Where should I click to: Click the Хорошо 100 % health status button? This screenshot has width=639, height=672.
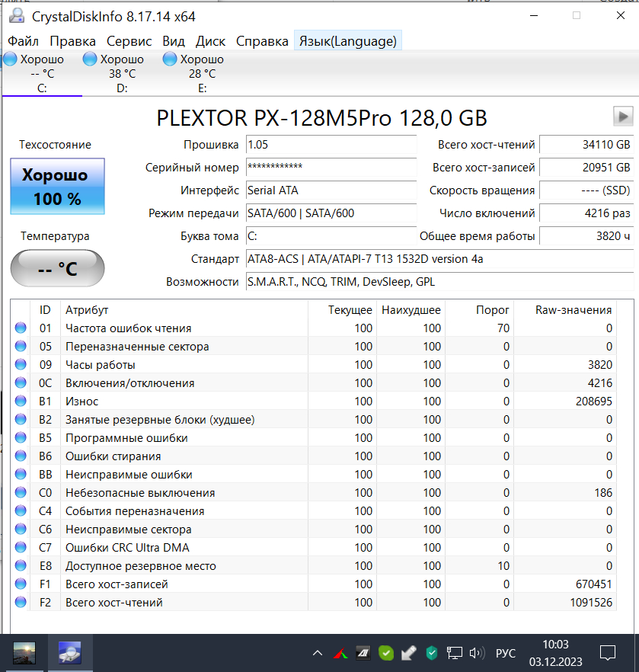click(57, 186)
